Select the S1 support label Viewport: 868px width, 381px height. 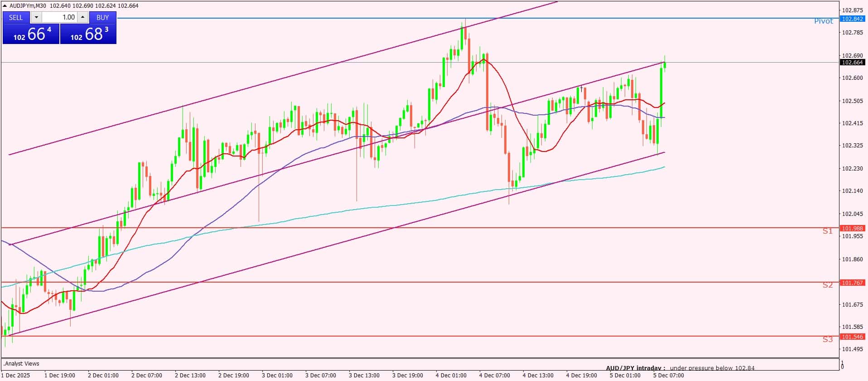(x=827, y=231)
